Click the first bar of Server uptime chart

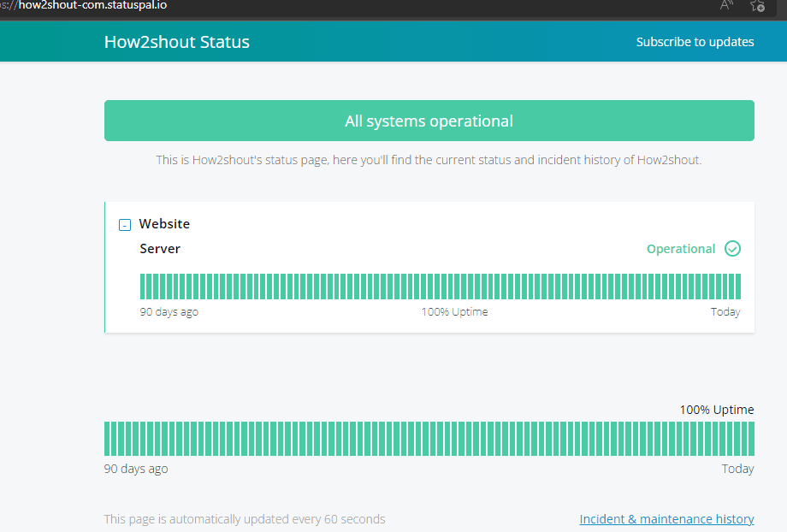(143, 287)
